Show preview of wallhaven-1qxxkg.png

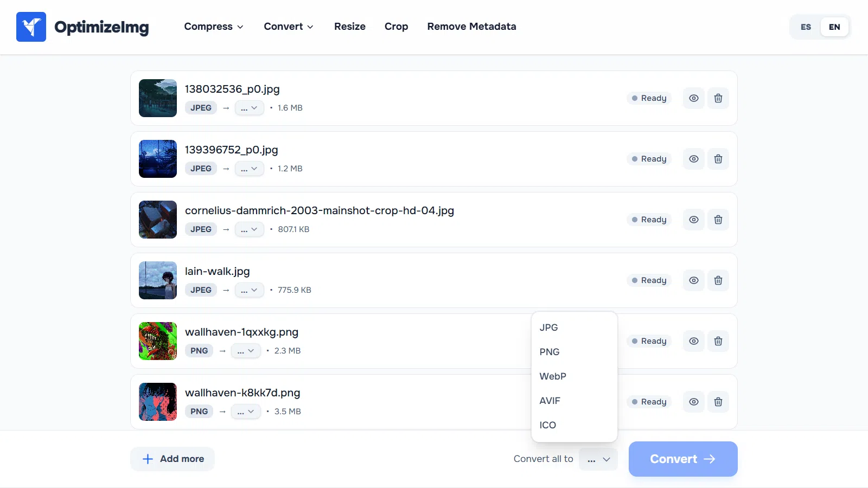tap(694, 341)
